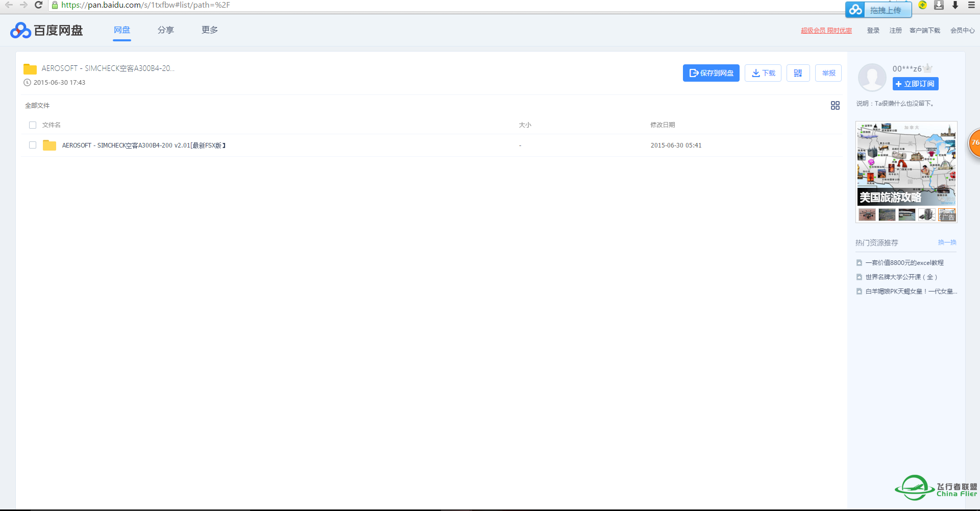The height and width of the screenshot is (511, 980).
Task: Switch to grid view with the grid icon
Action: tap(835, 105)
